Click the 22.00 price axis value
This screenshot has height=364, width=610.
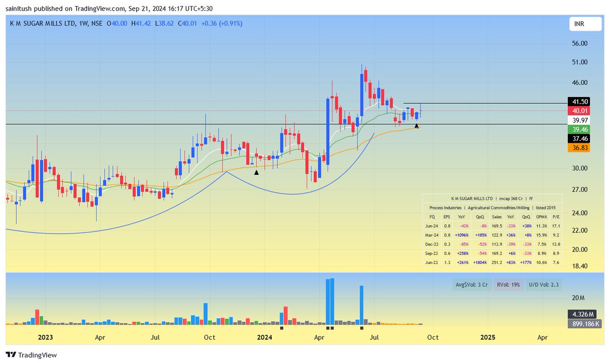point(580,230)
